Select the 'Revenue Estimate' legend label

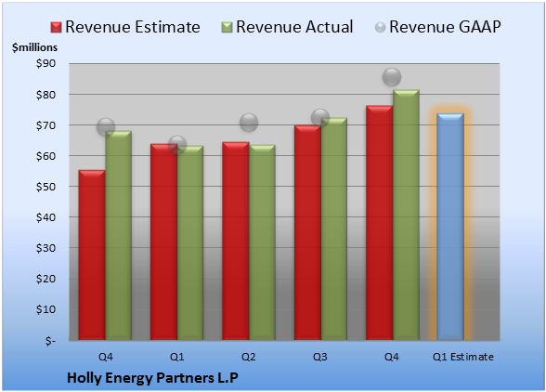tap(133, 27)
